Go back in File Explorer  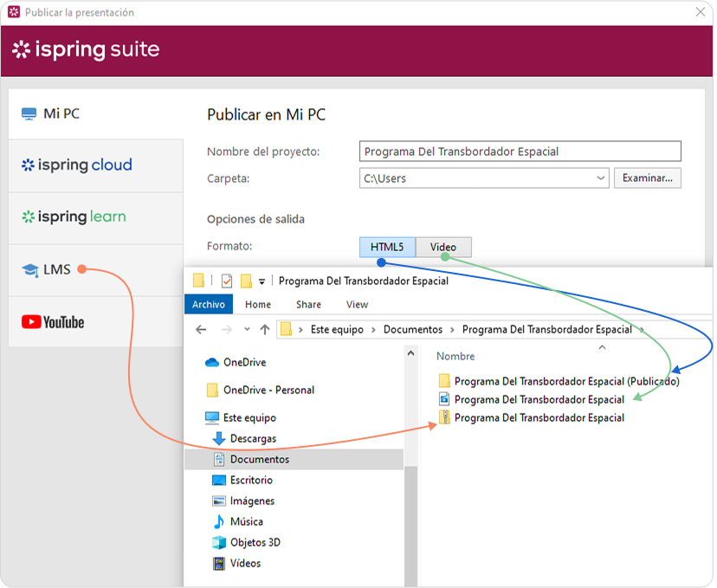(x=201, y=330)
